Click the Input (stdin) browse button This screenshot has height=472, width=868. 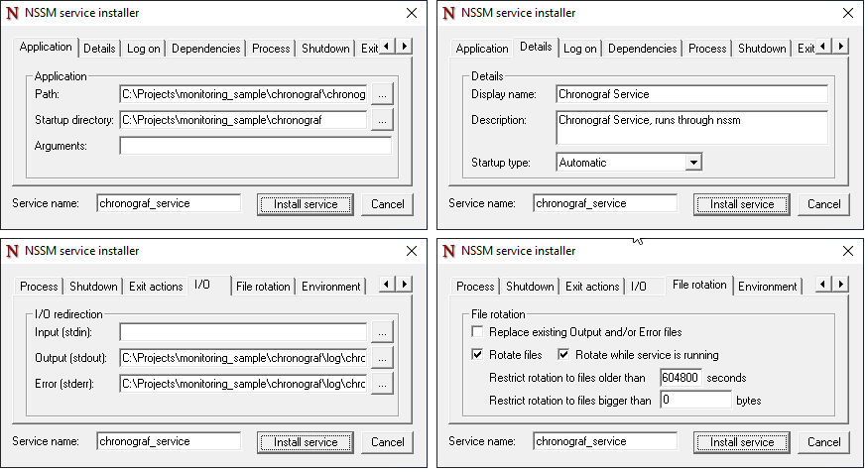coord(382,332)
